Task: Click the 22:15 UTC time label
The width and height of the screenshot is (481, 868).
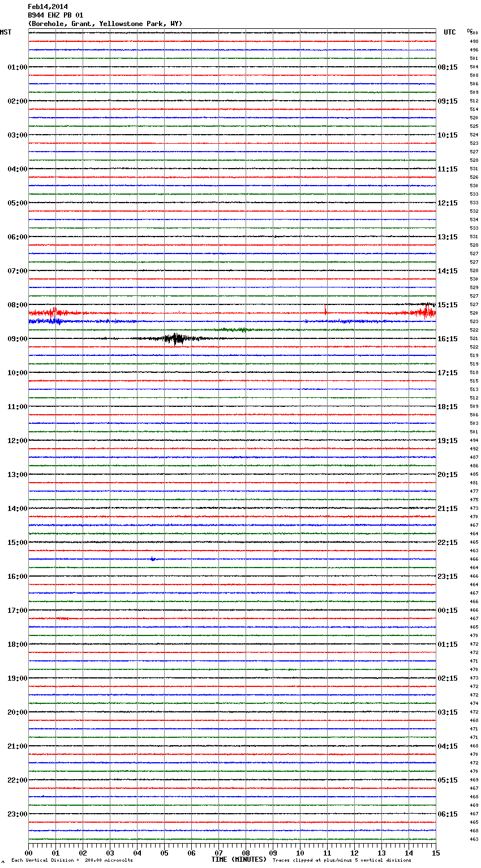Action: tap(448, 543)
